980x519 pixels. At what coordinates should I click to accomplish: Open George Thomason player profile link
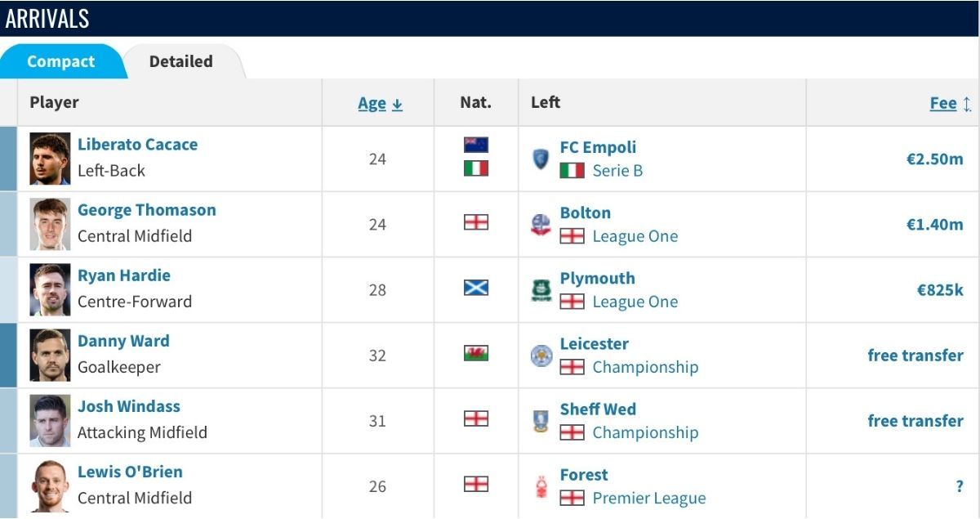tap(147, 210)
